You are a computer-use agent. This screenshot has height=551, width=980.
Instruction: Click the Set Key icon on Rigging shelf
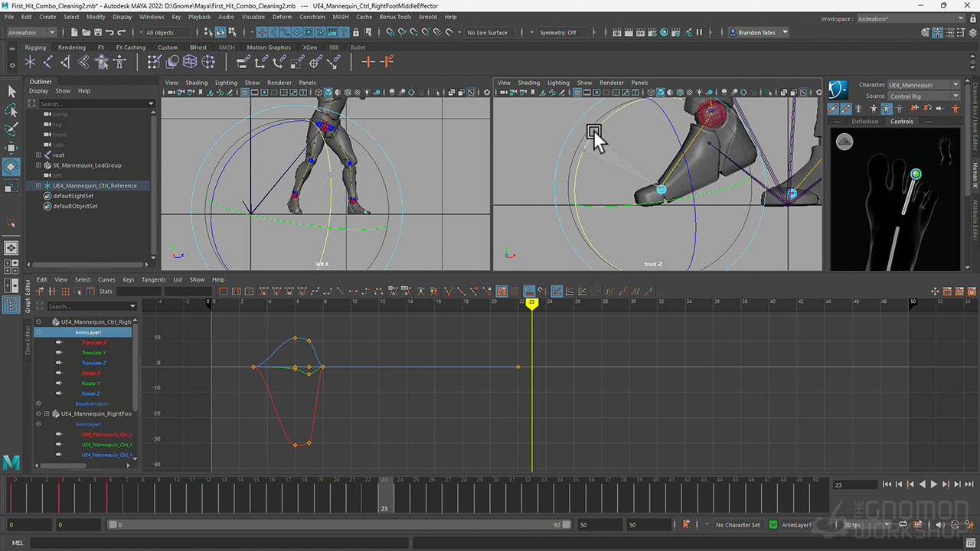368,62
